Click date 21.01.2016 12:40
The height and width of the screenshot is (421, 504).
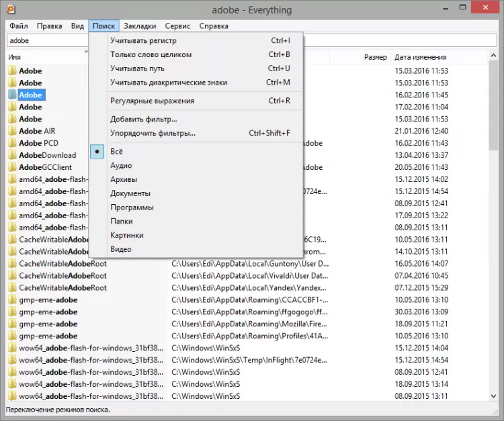pyautogui.click(x=421, y=131)
